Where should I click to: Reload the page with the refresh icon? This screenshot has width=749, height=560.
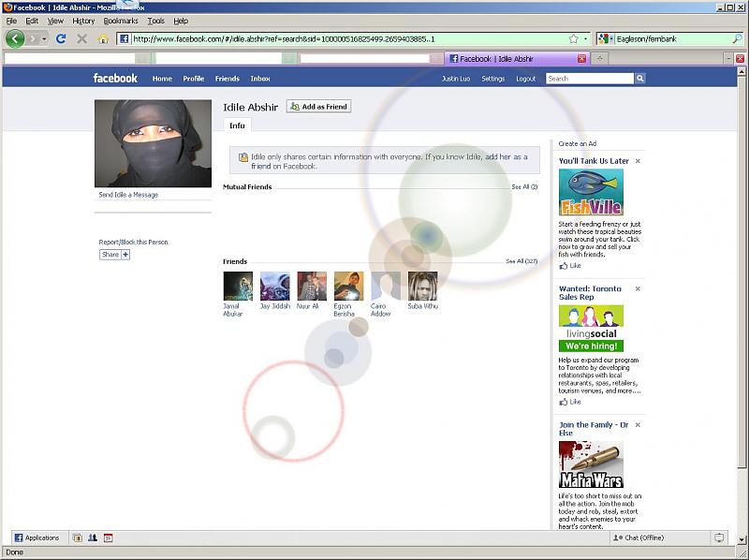pyautogui.click(x=61, y=38)
